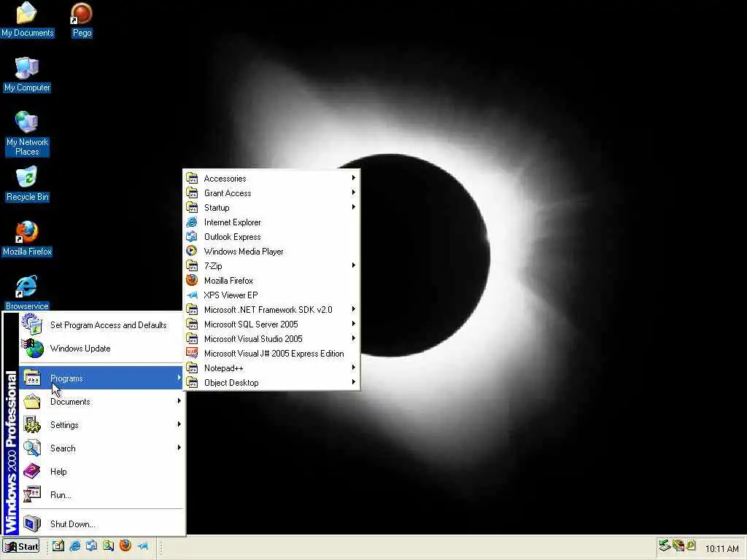Expand the 7-Zip submenu arrow
This screenshot has width=747, height=560.
(354, 265)
